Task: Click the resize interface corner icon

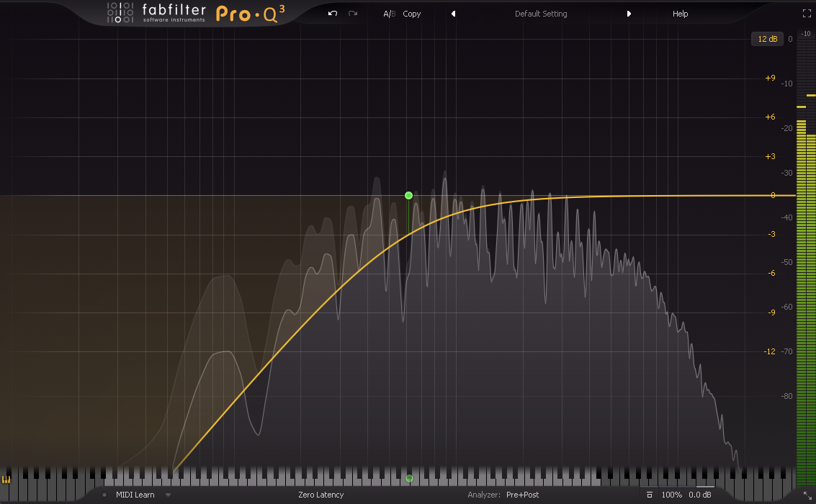Action: pos(807,495)
